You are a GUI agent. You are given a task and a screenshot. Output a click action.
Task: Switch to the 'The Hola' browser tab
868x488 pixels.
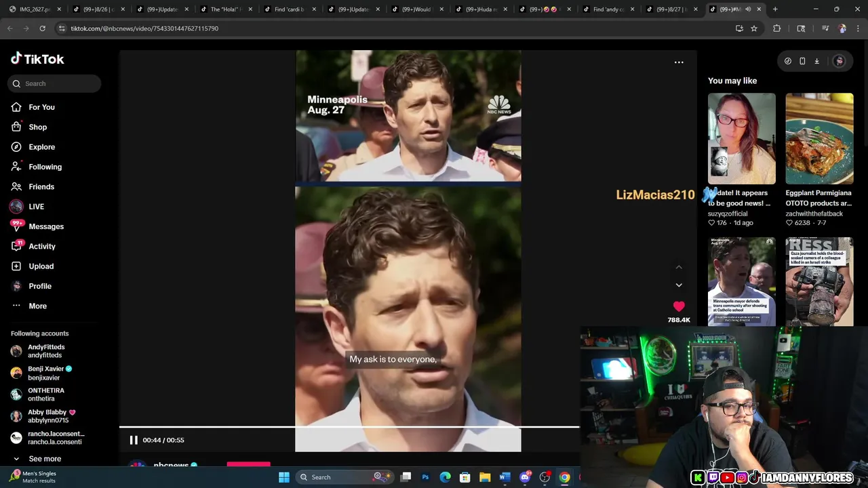[226, 9]
